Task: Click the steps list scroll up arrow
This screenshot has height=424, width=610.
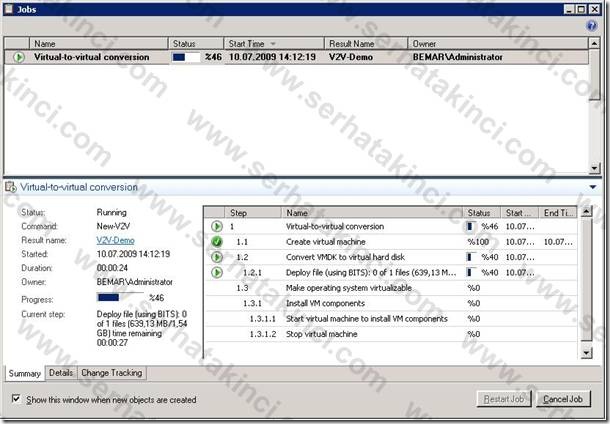Action: (586, 211)
